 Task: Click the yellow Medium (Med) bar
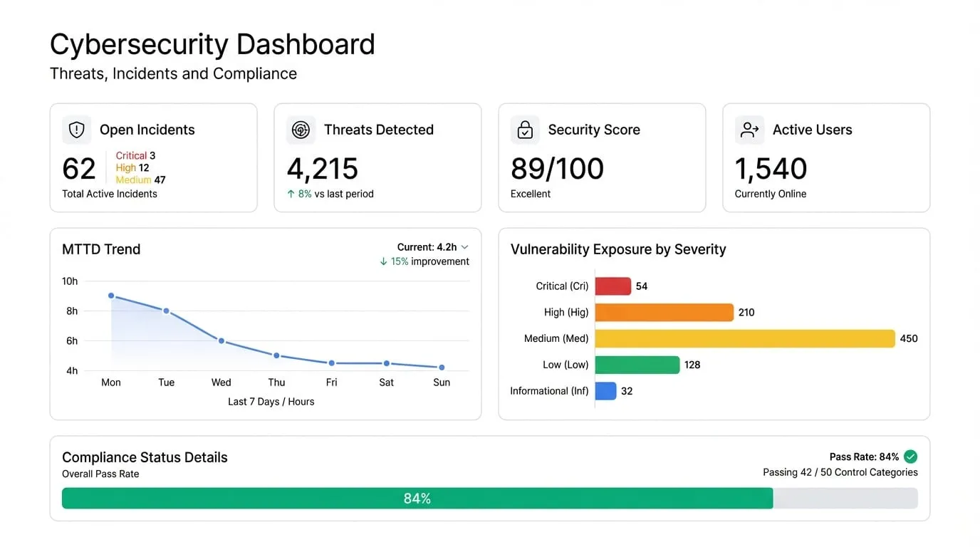745,338
